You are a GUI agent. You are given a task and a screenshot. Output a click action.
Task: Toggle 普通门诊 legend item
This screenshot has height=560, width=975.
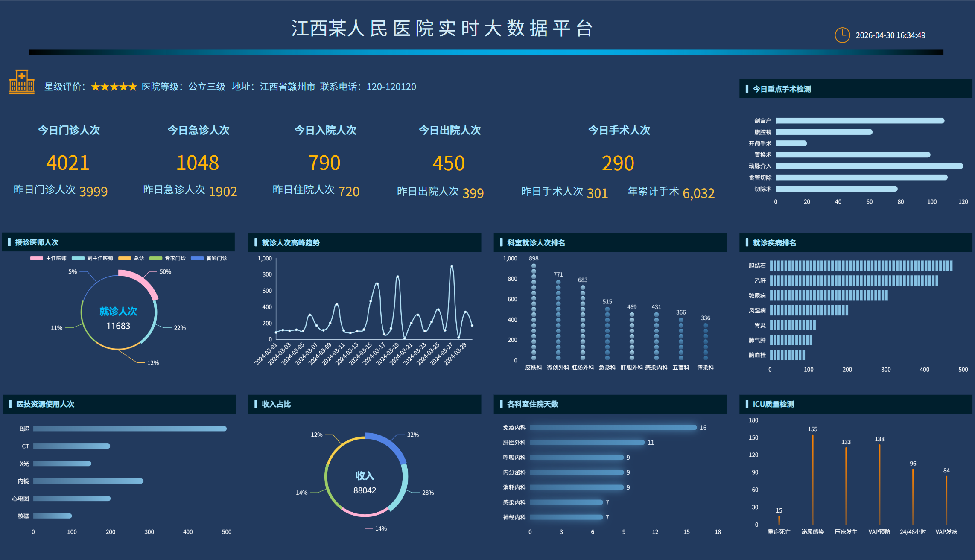[209, 258]
